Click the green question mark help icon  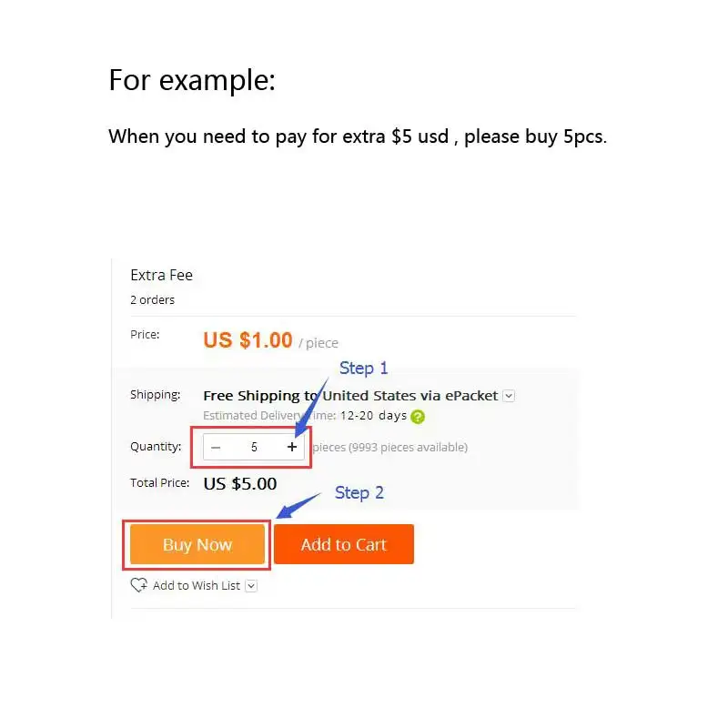click(x=418, y=417)
